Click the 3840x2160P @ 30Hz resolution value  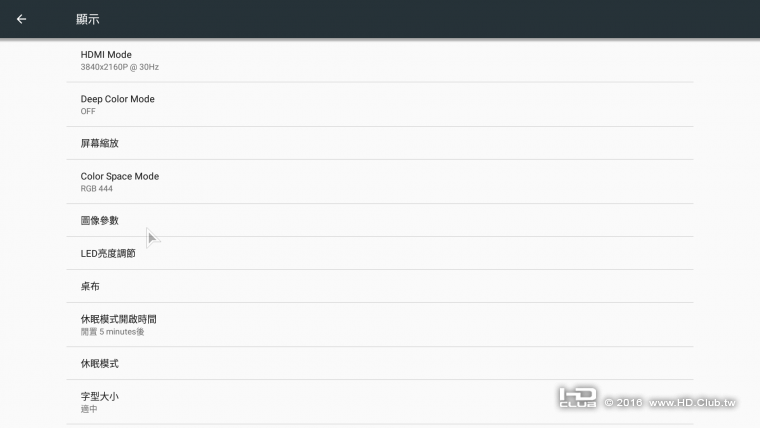click(120, 67)
